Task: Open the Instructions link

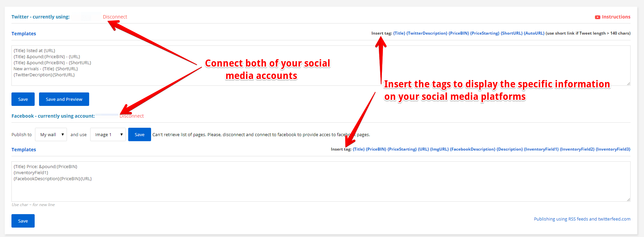Action: [x=616, y=17]
